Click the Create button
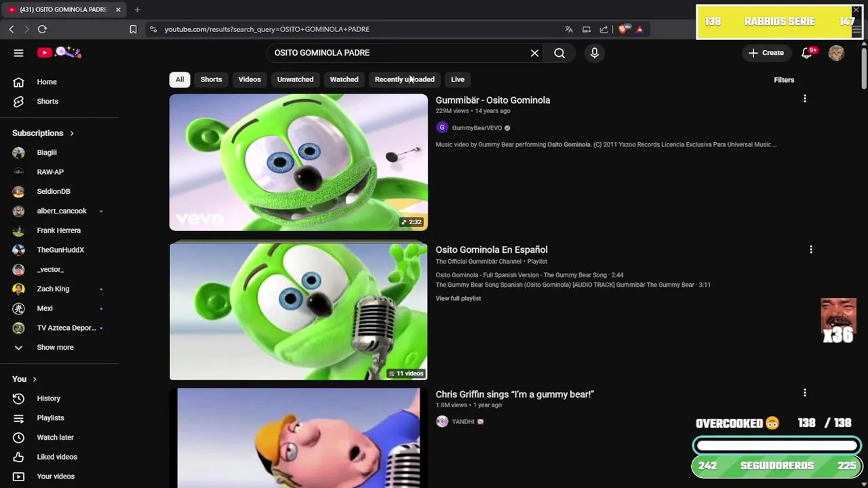This screenshot has height=488, width=868. click(x=766, y=53)
